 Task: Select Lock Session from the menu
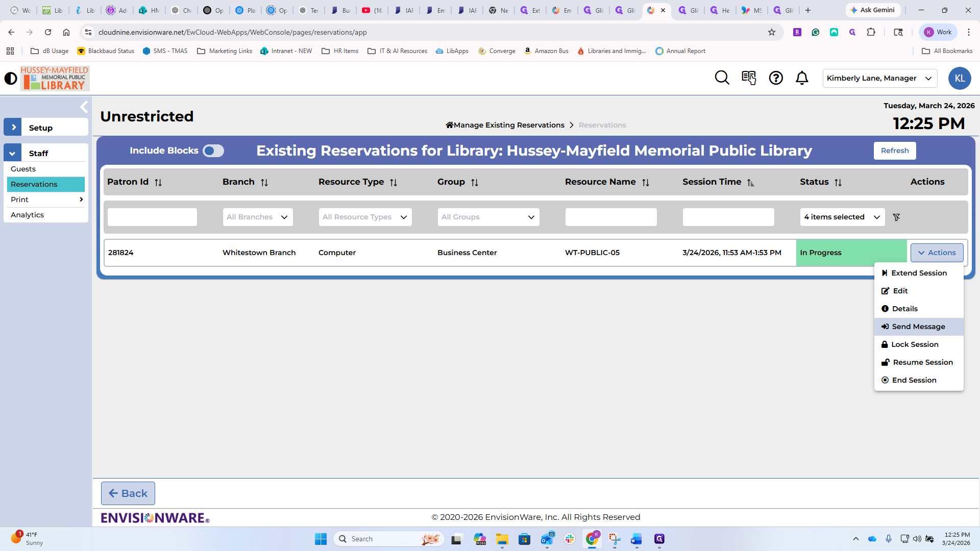(914, 344)
